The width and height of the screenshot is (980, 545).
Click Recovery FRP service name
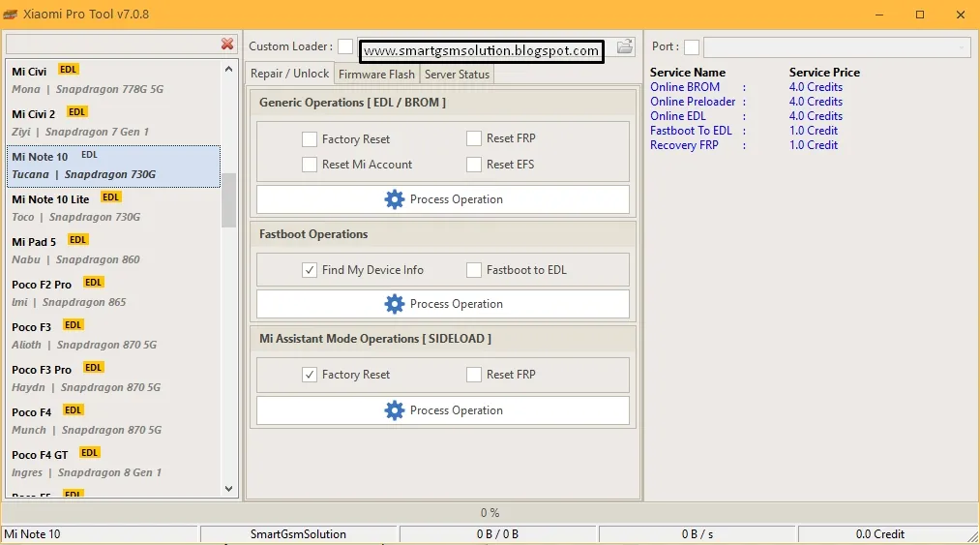click(x=684, y=144)
